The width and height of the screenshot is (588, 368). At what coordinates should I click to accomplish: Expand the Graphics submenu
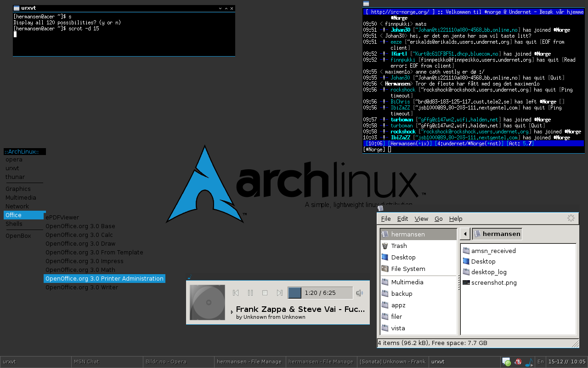coord(24,189)
